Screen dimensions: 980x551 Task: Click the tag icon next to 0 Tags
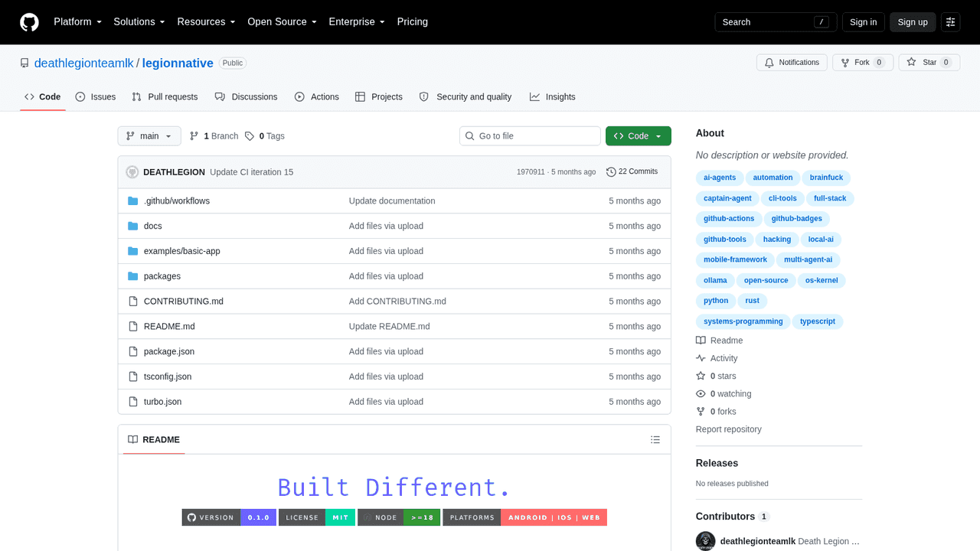[250, 136]
